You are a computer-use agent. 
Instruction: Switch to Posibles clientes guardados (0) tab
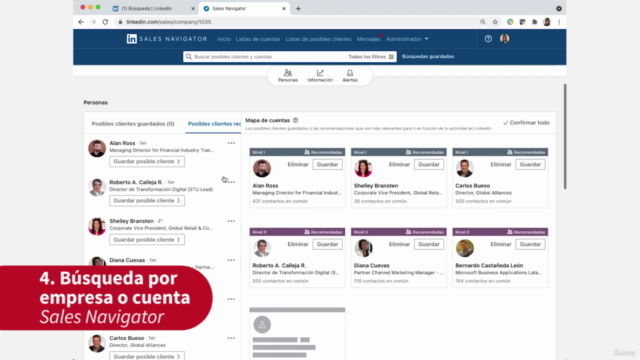pyautogui.click(x=133, y=124)
